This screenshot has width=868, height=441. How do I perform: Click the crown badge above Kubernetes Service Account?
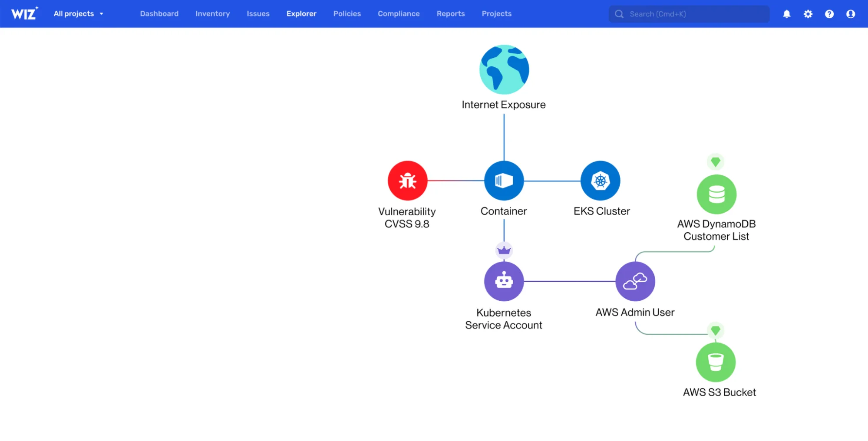click(x=504, y=250)
